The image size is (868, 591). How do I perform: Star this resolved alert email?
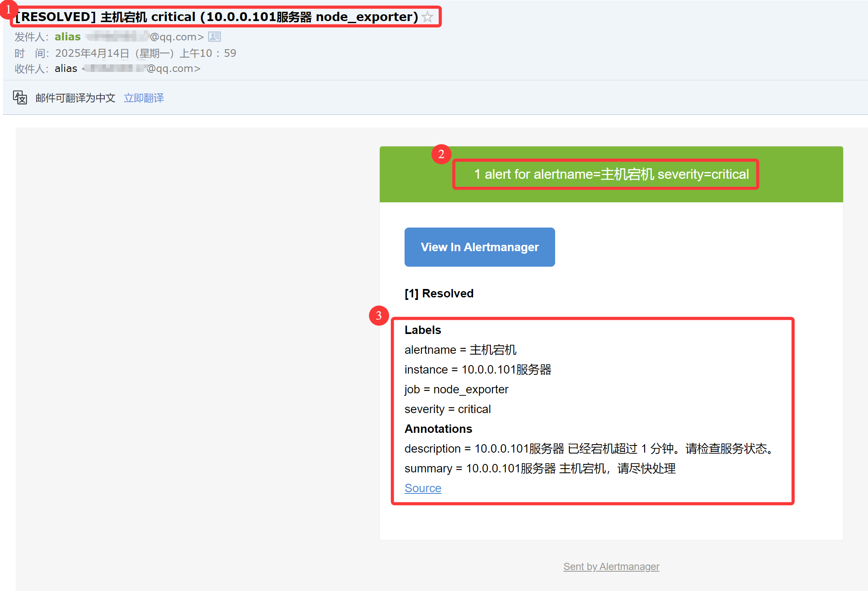click(428, 17)
